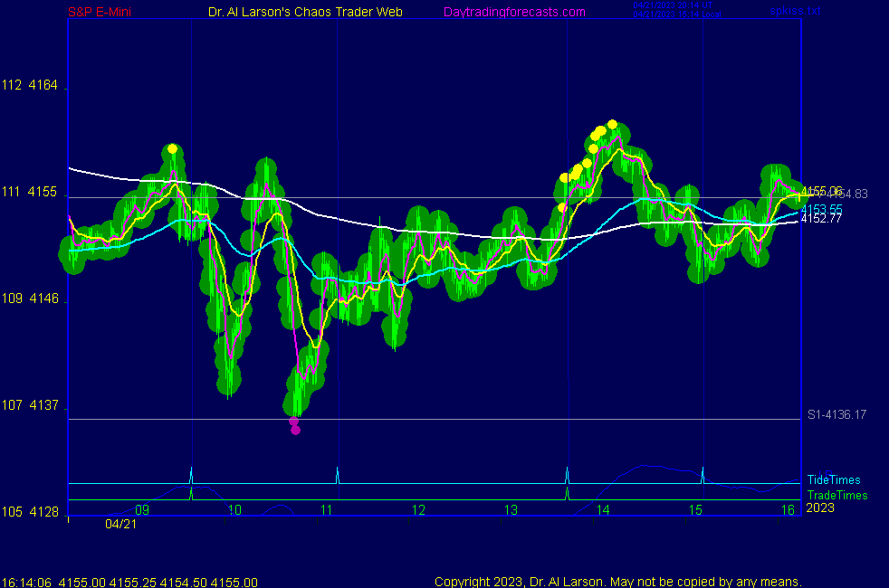889x588 pixels.
Task: Click the cyan TideTimes spike between hours 09 and 10
Action: 191,475
